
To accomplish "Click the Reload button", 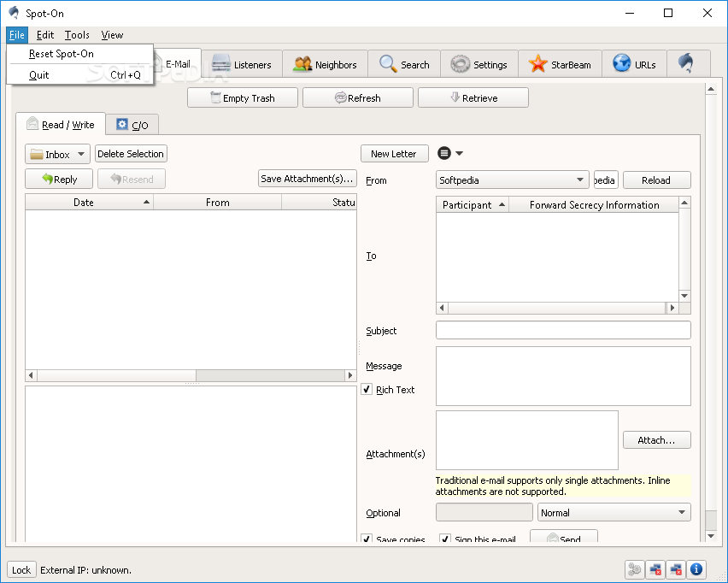I will tap(656, 180).
